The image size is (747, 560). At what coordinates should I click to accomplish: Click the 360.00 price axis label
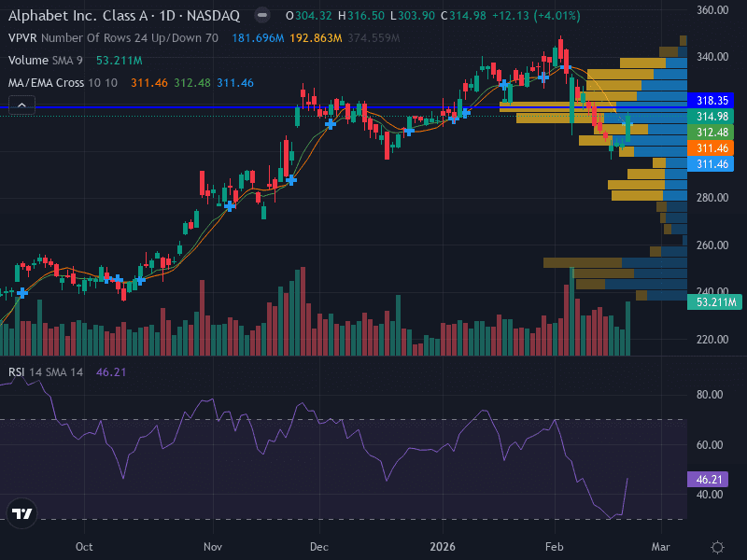click(712, 10)
